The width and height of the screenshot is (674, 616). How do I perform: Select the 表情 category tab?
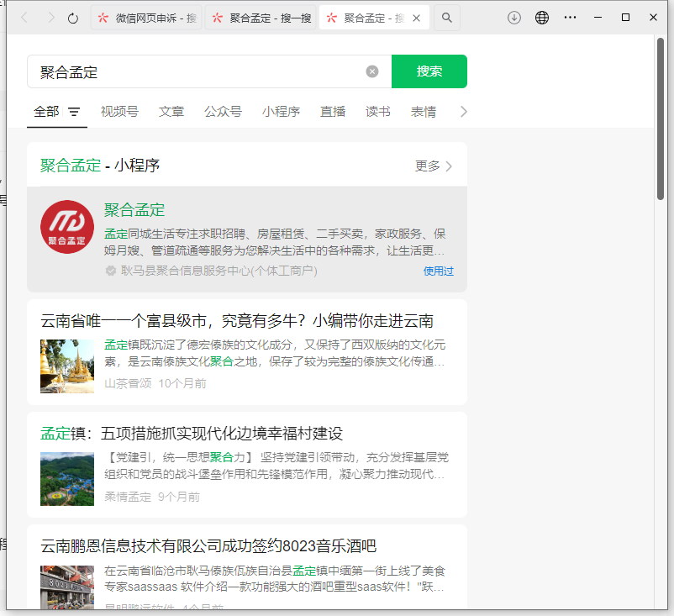coord(424,112)
